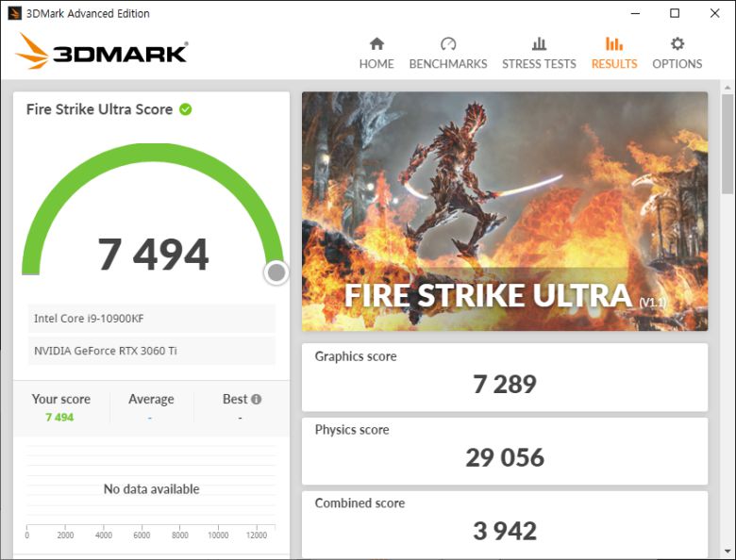
Task: Click the Graphics score card
Action: 504,377
